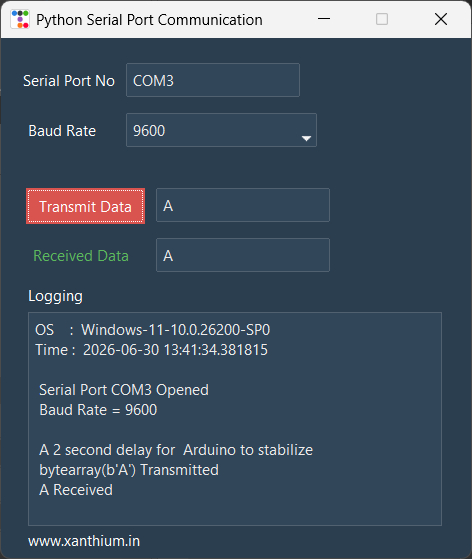Click the app icon in the title bar
The image size is (472, 559).
(20, 19)
